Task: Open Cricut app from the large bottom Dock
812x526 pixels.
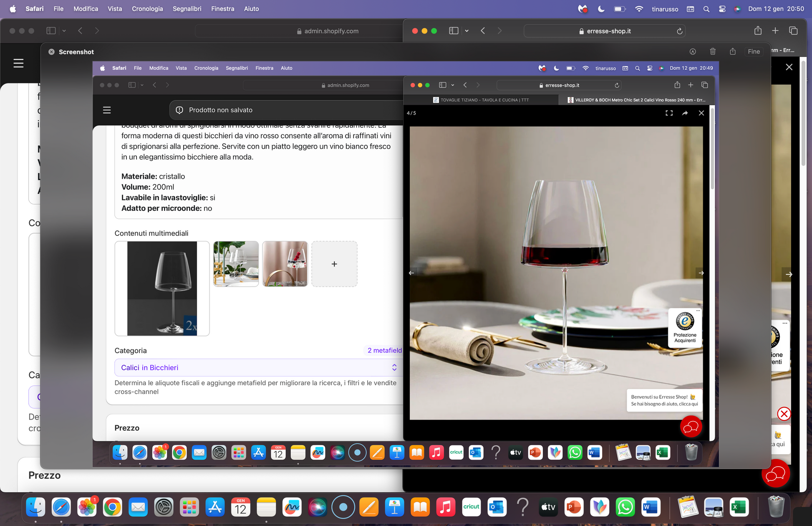Action: coord(472,507)
